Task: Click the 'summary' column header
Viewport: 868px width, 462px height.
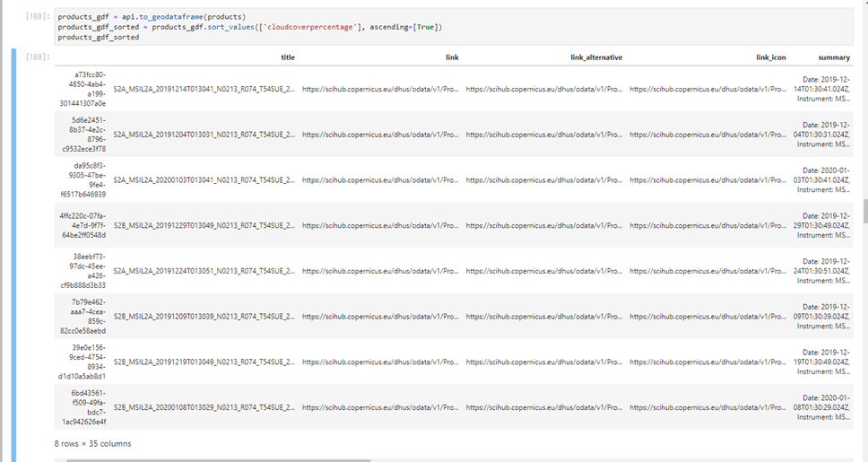Action: click(834, 57)
